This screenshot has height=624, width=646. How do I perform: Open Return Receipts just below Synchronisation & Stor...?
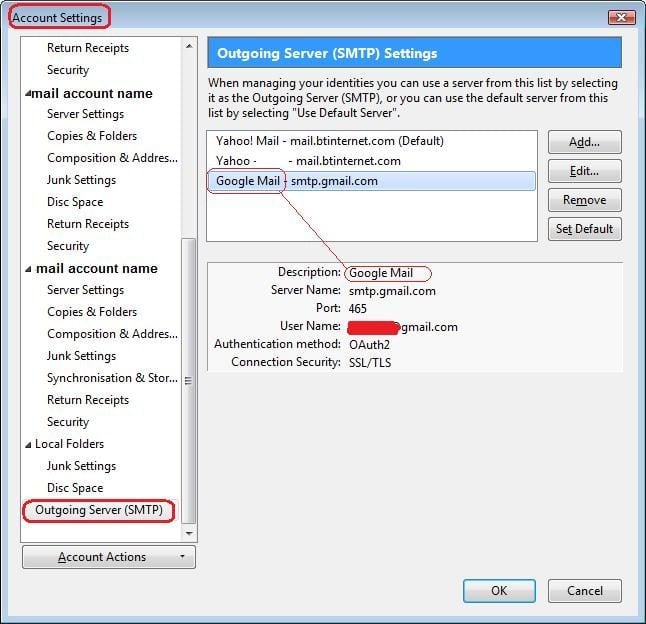[88, 400]
